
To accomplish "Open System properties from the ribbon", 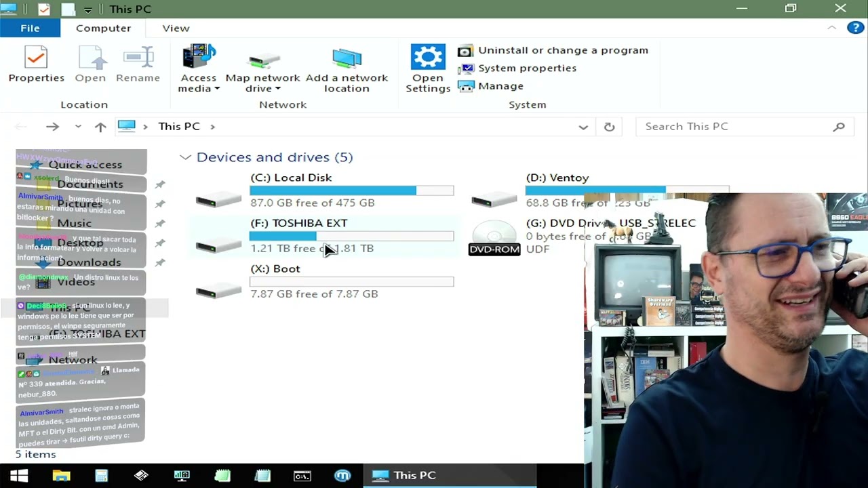I will click(517, 68).
